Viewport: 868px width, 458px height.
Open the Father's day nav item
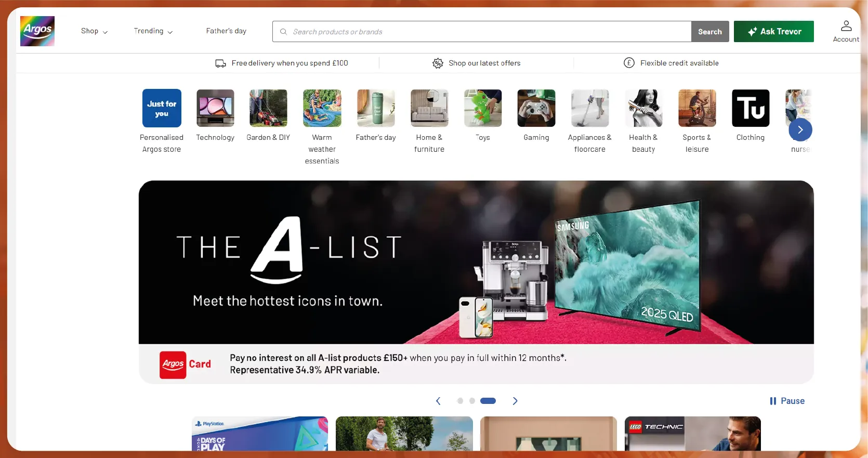pyautogui.click(x=226, y=31)
